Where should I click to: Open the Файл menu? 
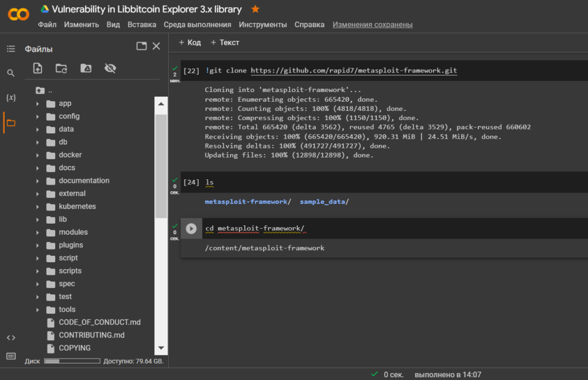(47, 24)
